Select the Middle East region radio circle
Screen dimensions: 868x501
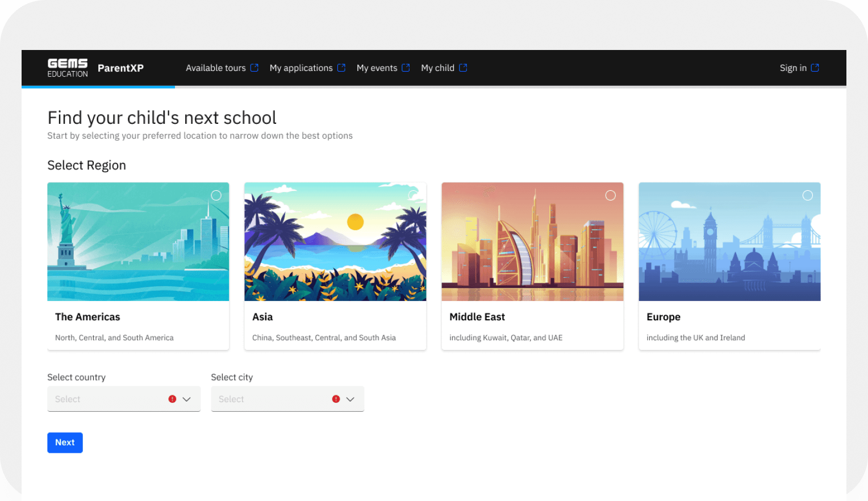[611, 195]
